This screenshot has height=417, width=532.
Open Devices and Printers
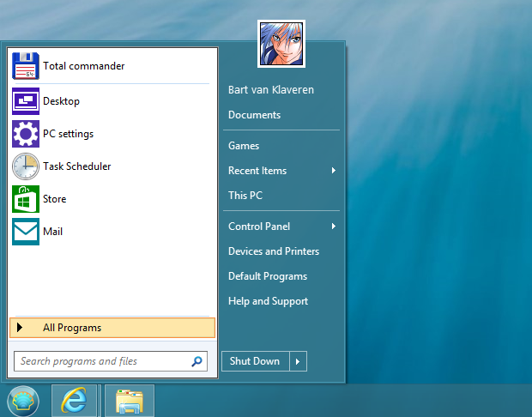pos(274,251)
